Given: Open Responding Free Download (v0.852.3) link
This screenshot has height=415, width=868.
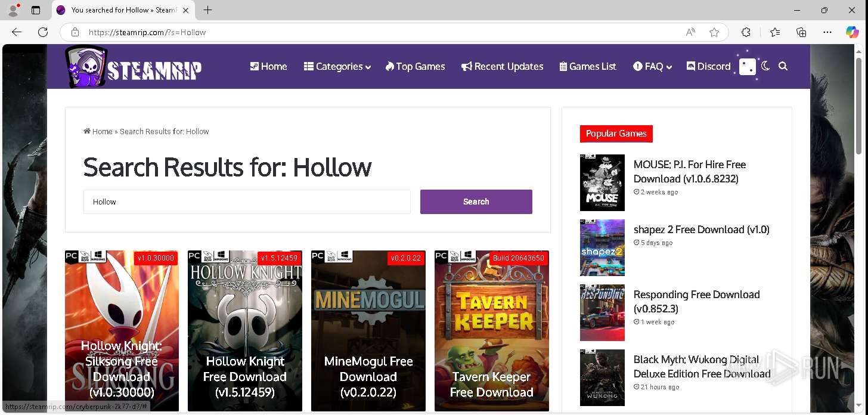Looking at the screenshot, I should [696, 302].
